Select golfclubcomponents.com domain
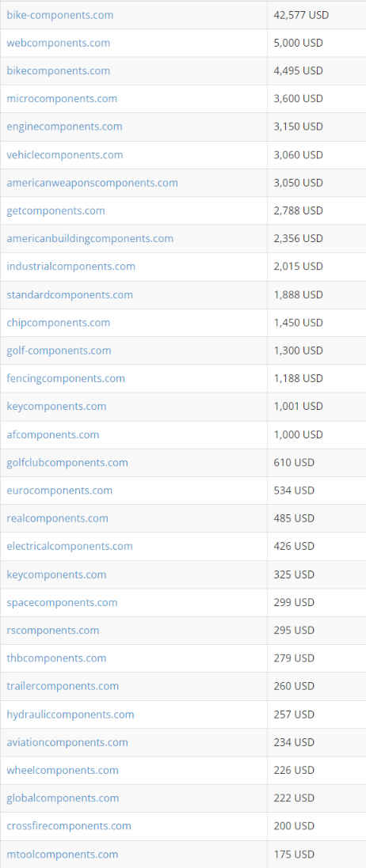This screenshot has width=366, height=868. point(67,462)
